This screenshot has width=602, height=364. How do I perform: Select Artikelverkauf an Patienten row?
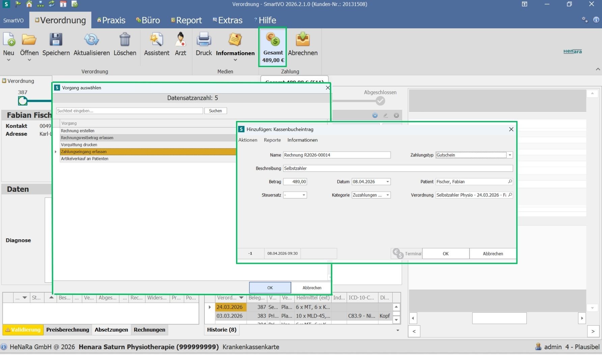pyautogui.click(x=148, y=159)
